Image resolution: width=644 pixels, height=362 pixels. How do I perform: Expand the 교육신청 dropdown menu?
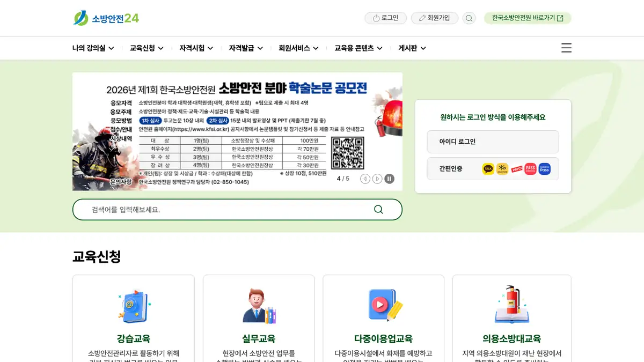(x=147, y=48)
